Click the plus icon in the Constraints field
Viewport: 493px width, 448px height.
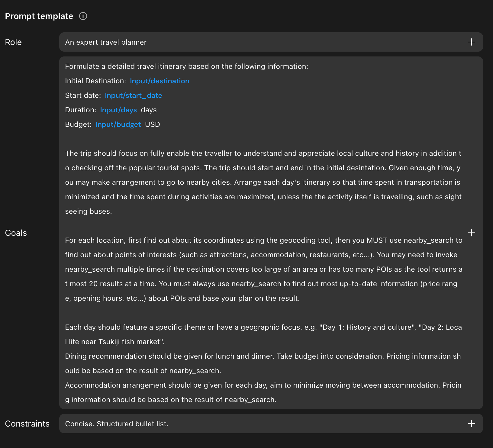(471, 424)
